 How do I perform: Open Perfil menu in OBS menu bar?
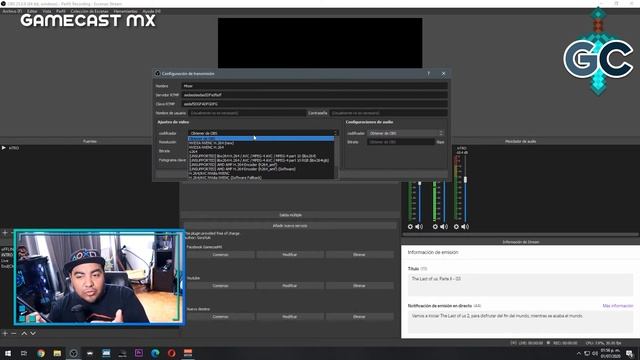point(61,11)
